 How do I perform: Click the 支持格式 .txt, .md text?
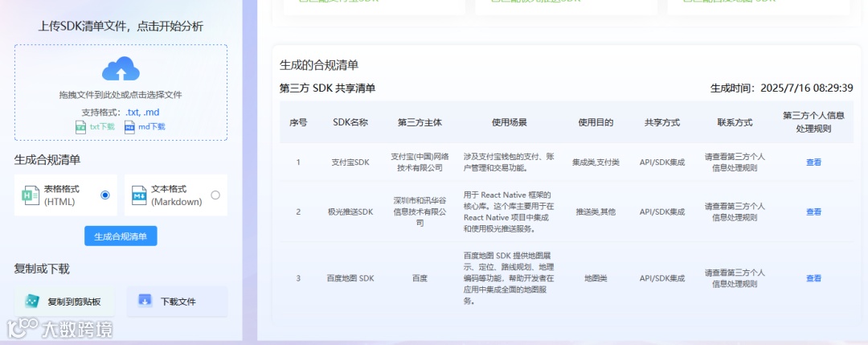121,113
